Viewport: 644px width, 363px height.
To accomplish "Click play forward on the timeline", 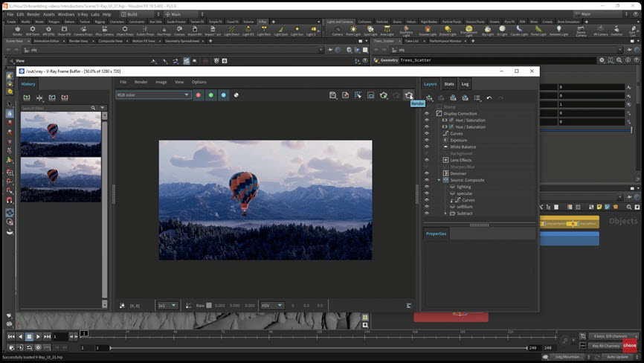I will (x=38, y=337).
